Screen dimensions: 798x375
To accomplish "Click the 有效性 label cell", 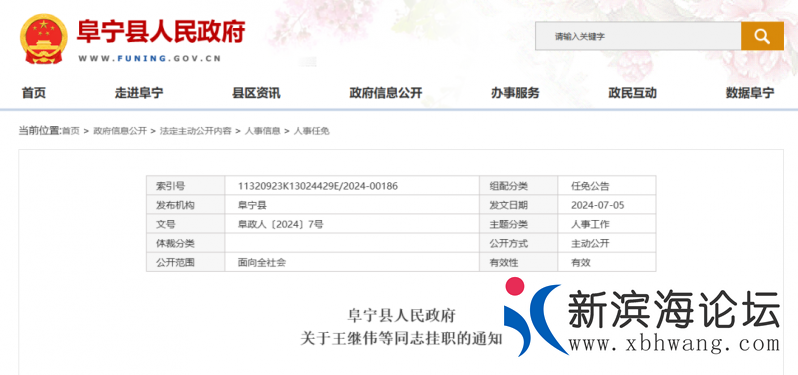I will (x=519, y=263).
